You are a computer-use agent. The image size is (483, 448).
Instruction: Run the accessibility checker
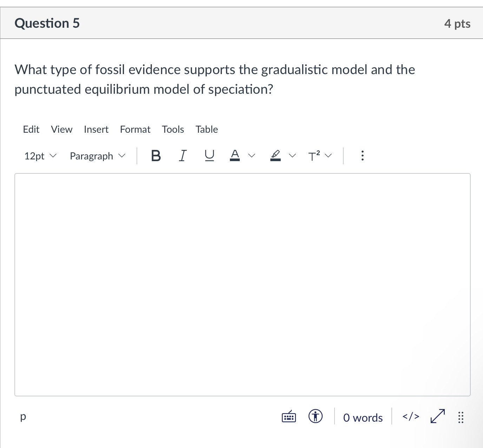315,417
